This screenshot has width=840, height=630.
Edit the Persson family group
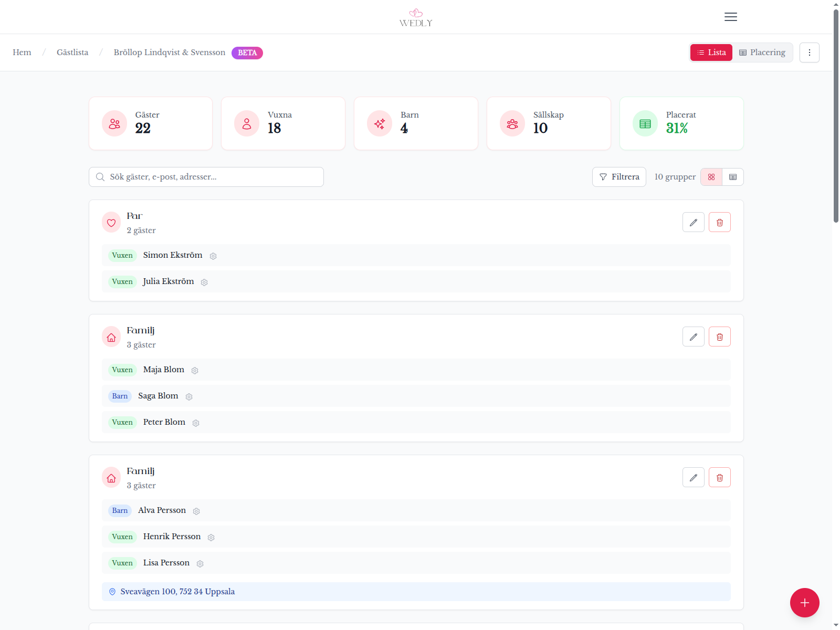tap(693, 478)
